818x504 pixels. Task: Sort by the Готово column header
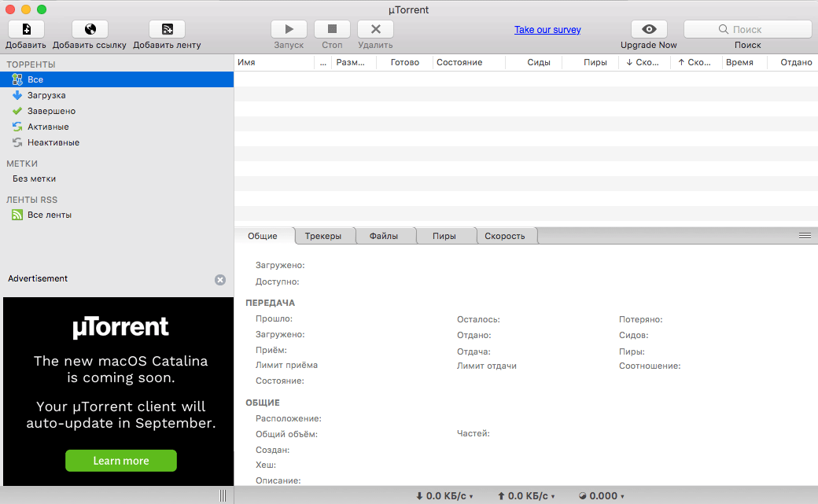[405, 62]
